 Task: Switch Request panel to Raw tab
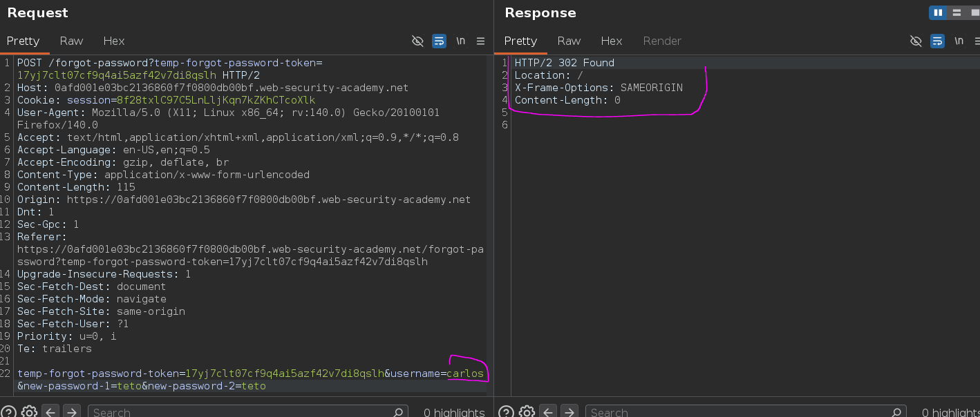pos(71,41)
